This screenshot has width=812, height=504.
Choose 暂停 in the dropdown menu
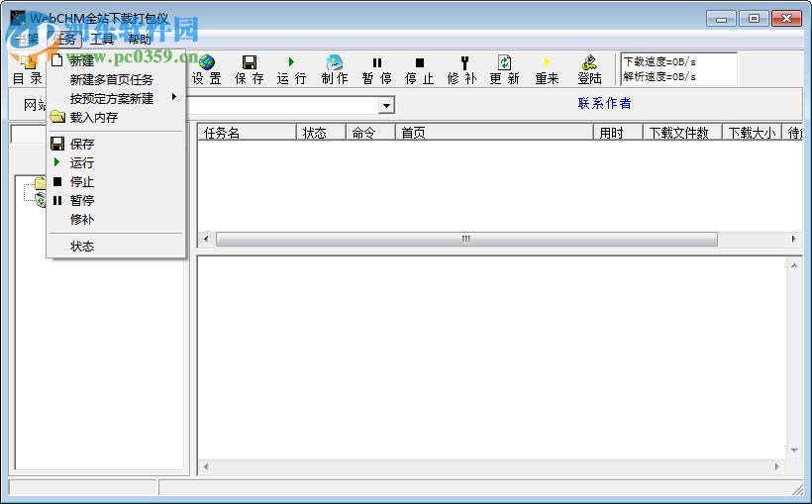[x=116, y=200]
